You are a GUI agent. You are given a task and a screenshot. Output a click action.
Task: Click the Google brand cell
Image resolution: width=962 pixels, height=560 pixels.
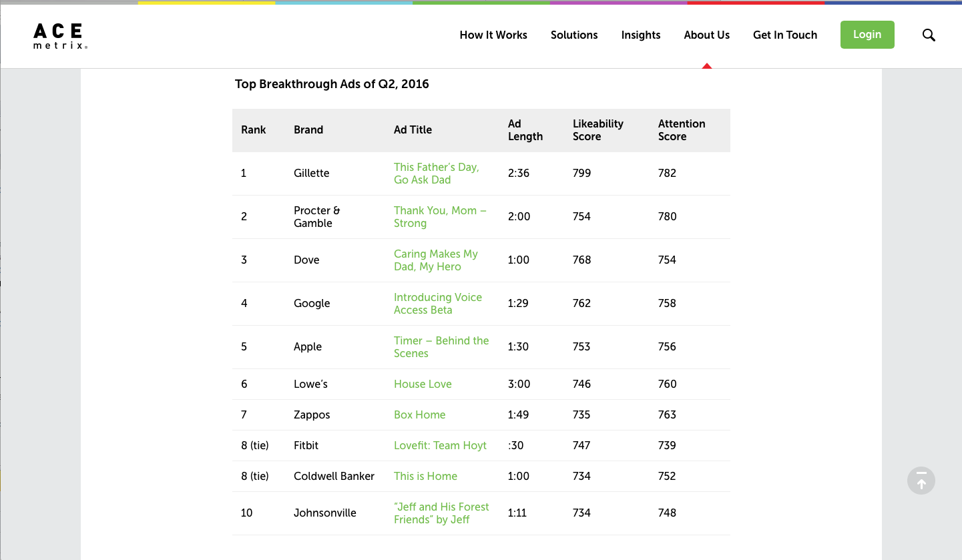(312, 304)
